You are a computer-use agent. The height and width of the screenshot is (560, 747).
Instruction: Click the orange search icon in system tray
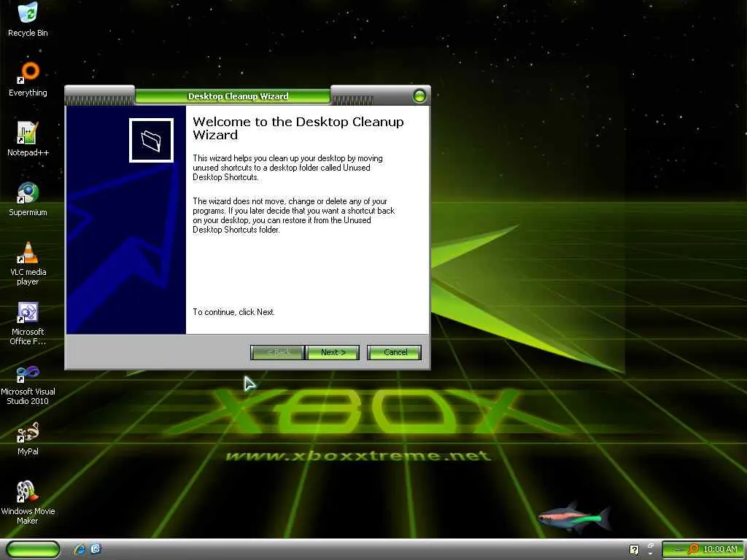693,549
